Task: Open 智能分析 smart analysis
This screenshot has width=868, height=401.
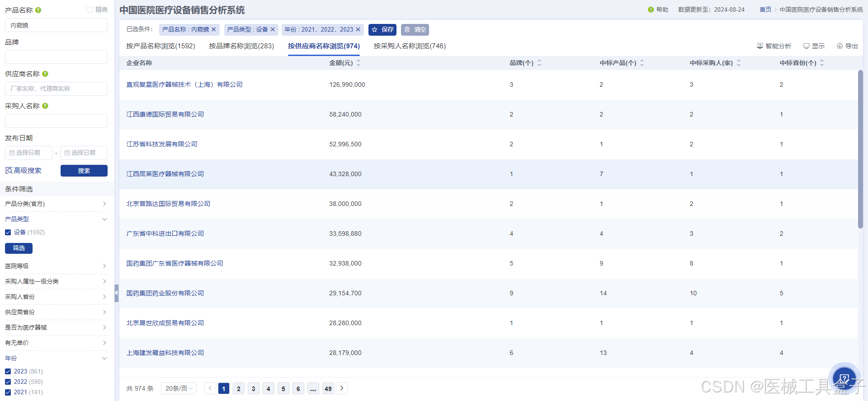Action: 774,46
